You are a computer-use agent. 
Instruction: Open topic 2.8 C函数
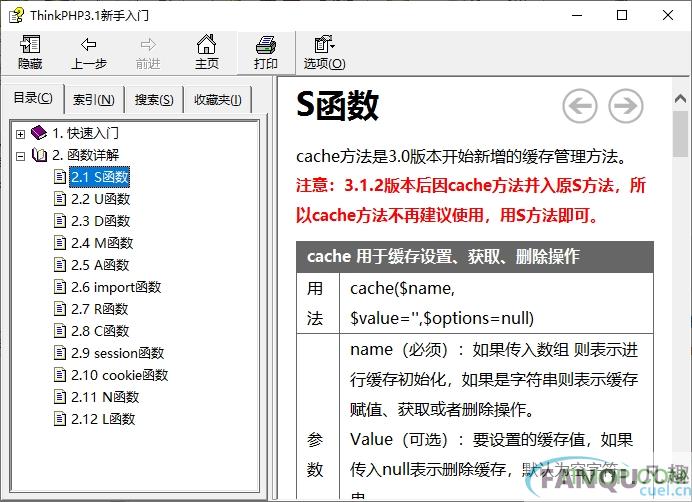click(100, 331)
